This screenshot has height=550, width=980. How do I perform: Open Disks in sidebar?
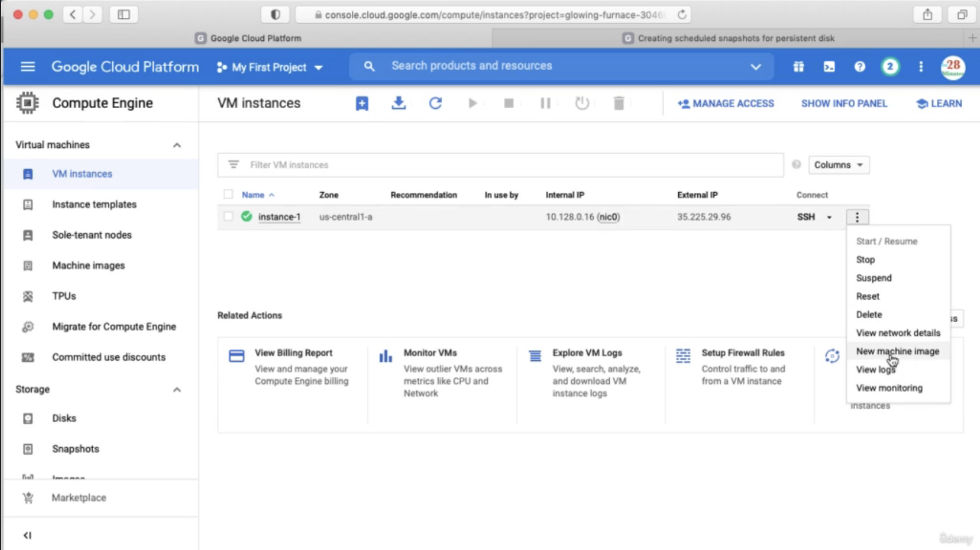[x=64, y=418]
